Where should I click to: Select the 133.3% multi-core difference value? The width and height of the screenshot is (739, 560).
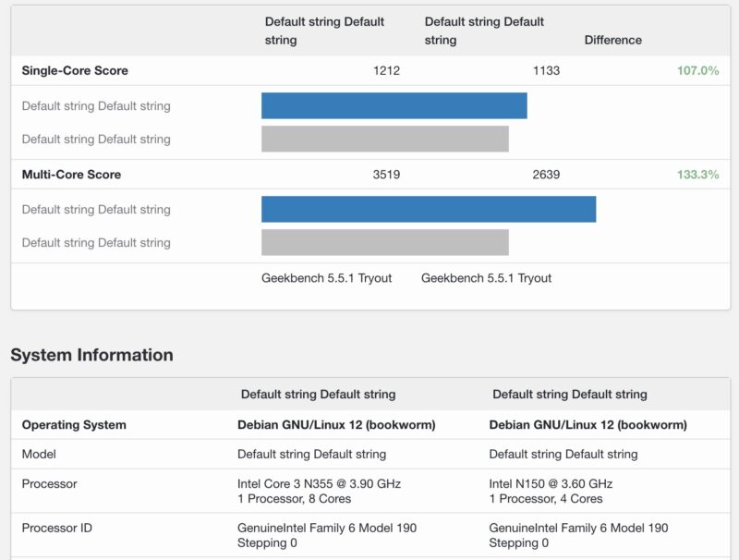pos(700,175)
